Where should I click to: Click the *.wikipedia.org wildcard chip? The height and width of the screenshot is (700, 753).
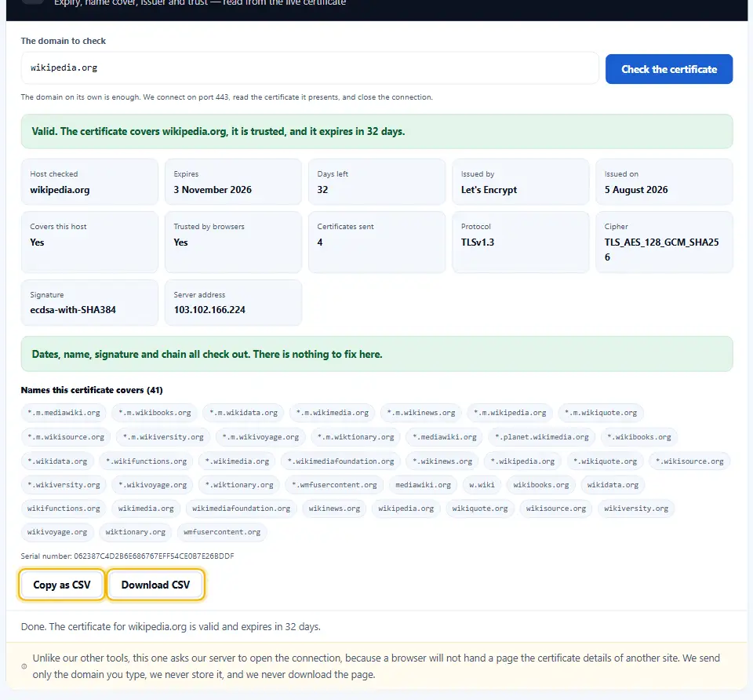[x=522, y=461]
